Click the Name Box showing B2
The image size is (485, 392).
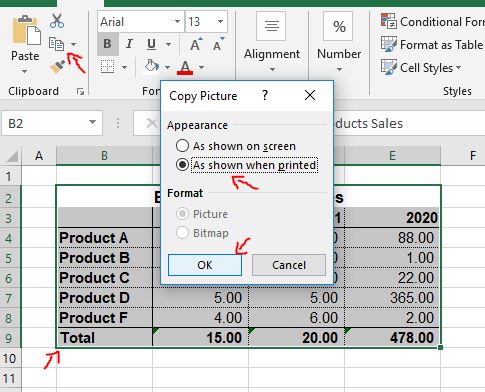tap(52, 123)
